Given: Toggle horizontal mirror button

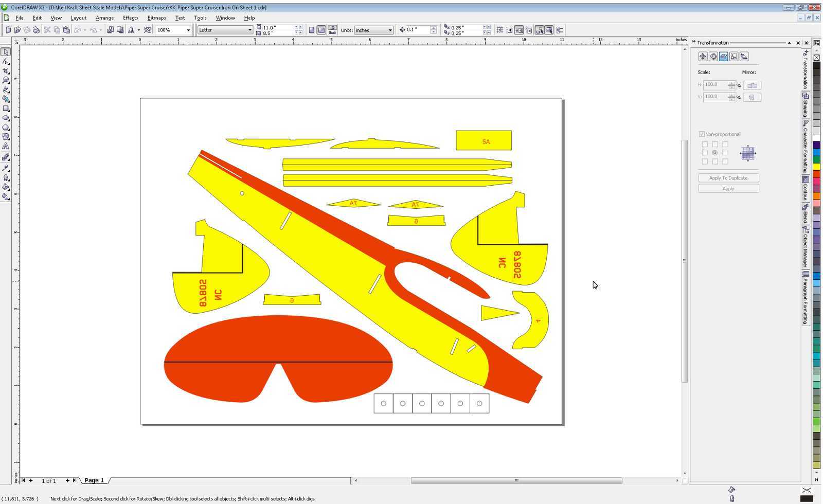Looking at the screenshot, I should 752,85.
